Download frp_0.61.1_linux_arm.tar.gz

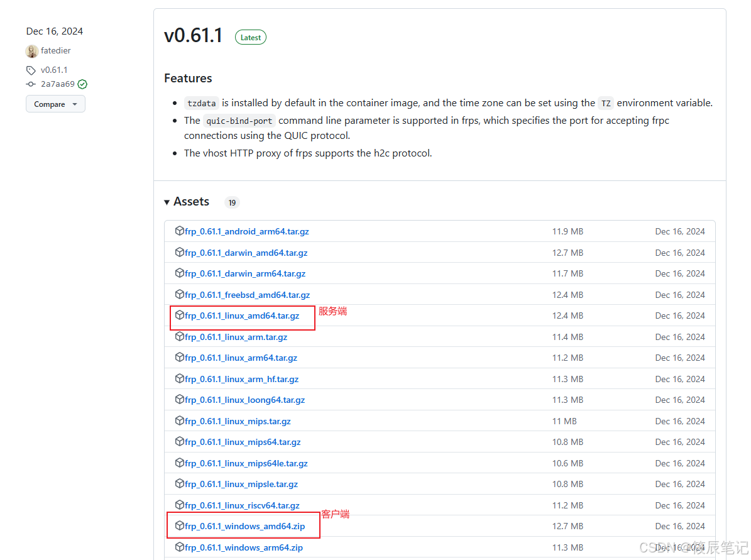pyautogui.click(x=236, y=337)
